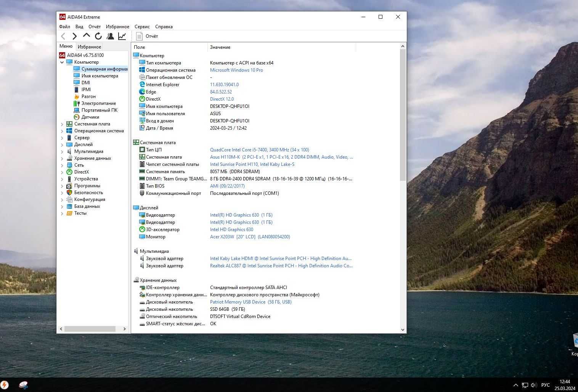
Task: Click the AMI (09/22/2017) BIOS link
Action: [x=227, y=186]
